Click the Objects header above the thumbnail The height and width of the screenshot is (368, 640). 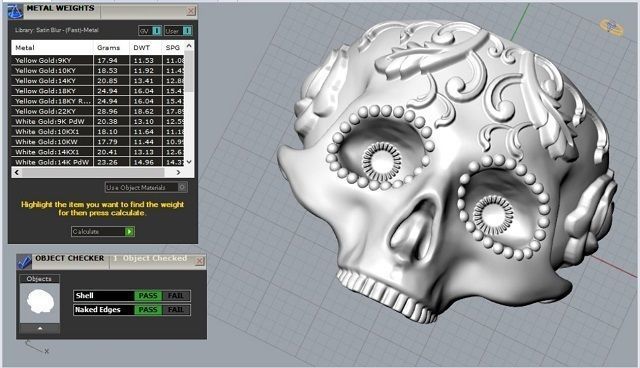pos(39,279)
